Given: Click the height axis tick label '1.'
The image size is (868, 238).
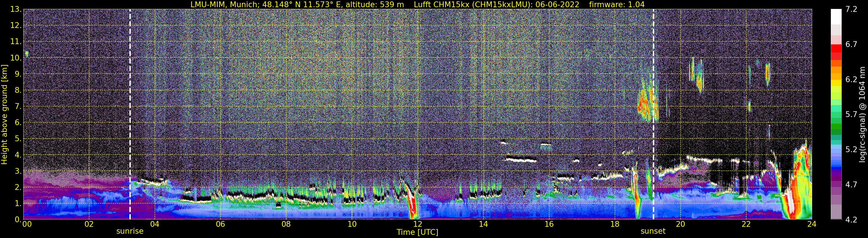Looking at the screenshot, I should coord(18,203).
